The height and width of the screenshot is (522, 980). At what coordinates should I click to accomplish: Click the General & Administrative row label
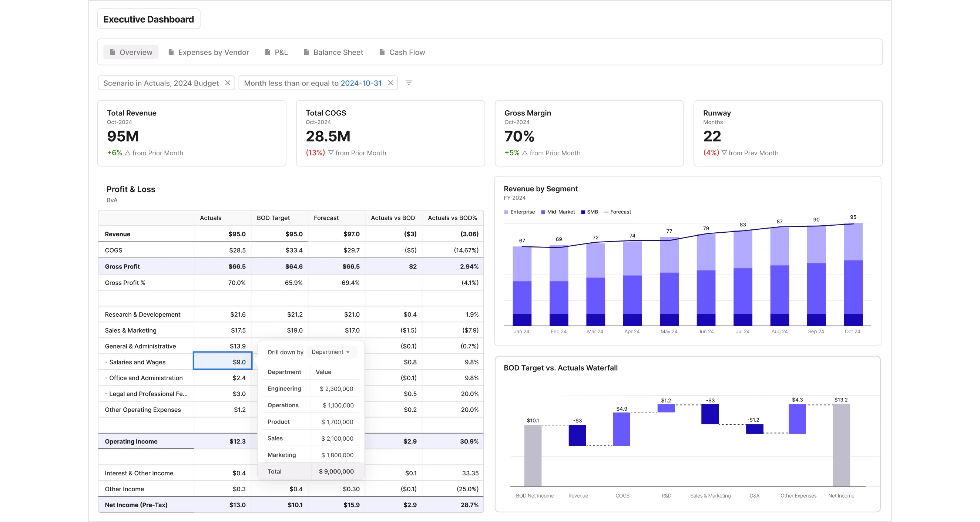click(x=140, y=346)
